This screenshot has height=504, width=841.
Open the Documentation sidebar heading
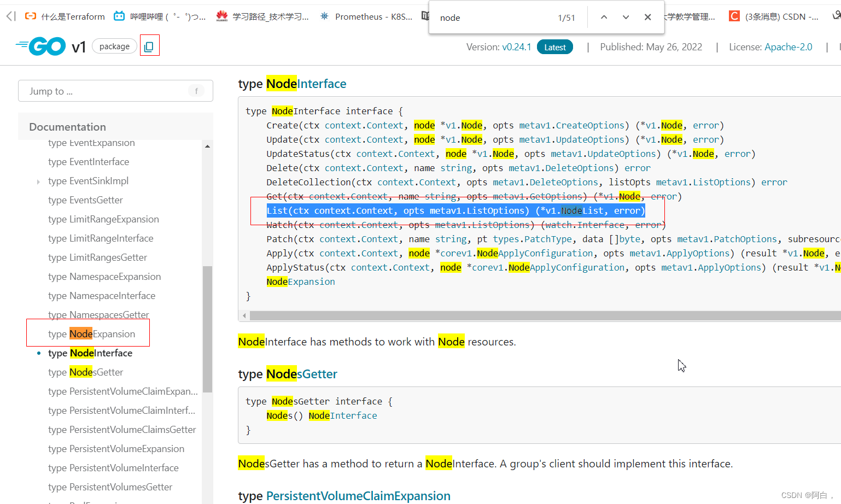tap(67, 127)
